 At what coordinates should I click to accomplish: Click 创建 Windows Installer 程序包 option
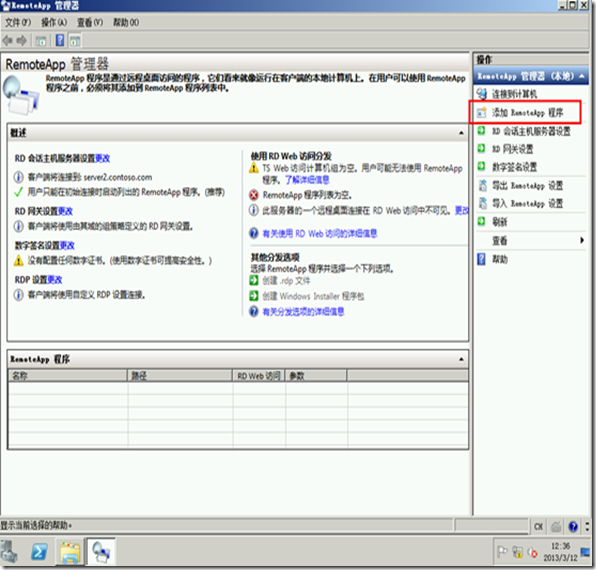313,296
